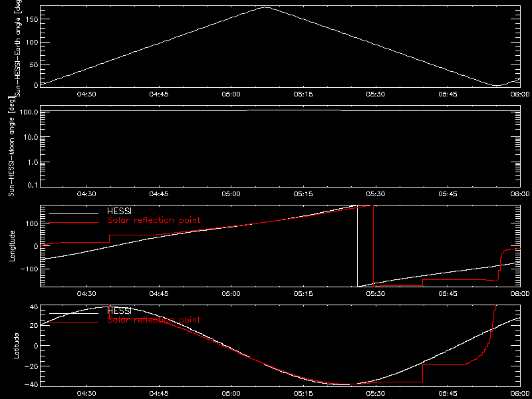Click the 1.0 tick on Moon angle axis

(32, 162)
